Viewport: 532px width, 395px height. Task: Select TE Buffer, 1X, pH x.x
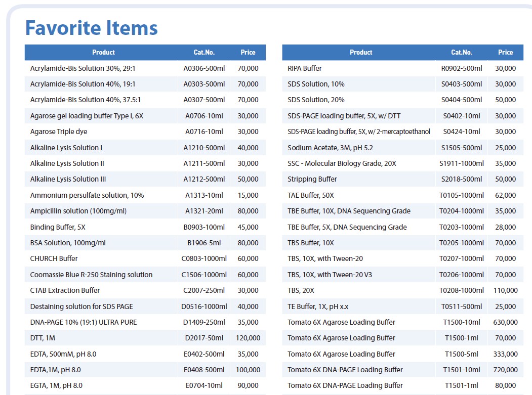coord(318,306)
